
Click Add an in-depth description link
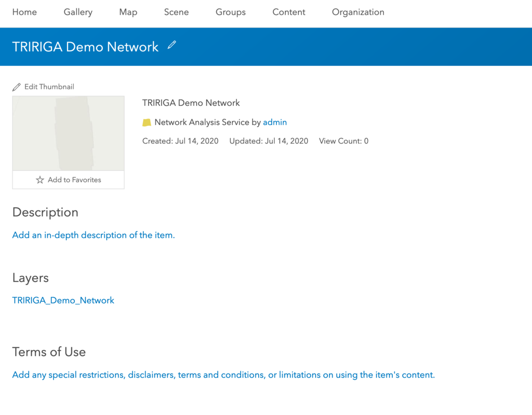tap(94, 235)
